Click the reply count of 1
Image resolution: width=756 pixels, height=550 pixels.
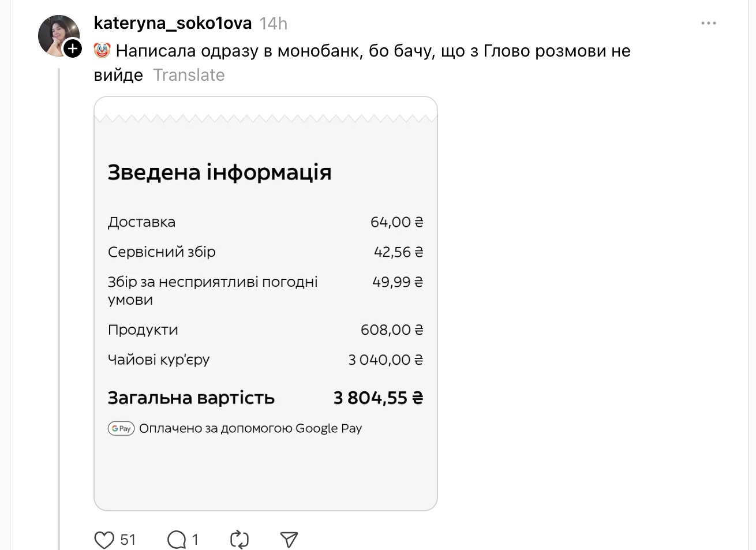coord(195,540)
